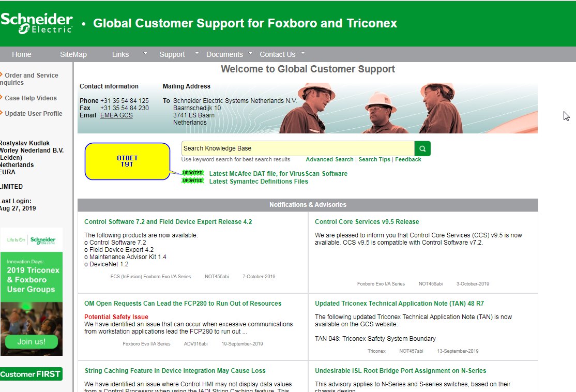
Task: Click NOT458abi notification ID
Action: [x=431, y=284]
